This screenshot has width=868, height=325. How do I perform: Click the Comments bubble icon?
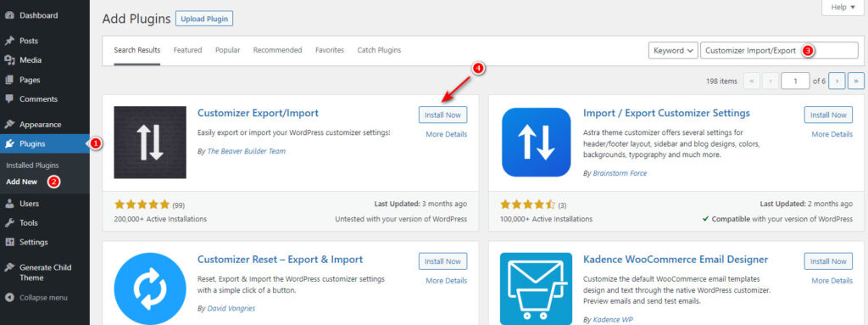8,99
